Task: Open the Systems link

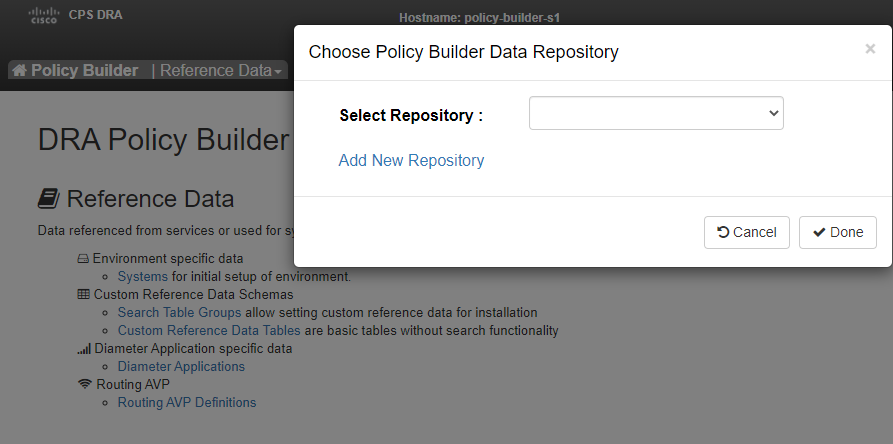Action: click(142, 277)
